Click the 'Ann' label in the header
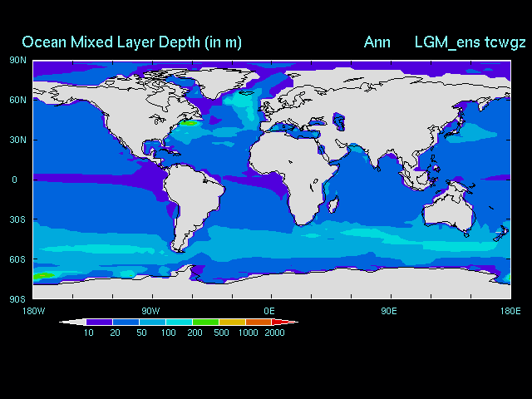 [x=377, y=42]
